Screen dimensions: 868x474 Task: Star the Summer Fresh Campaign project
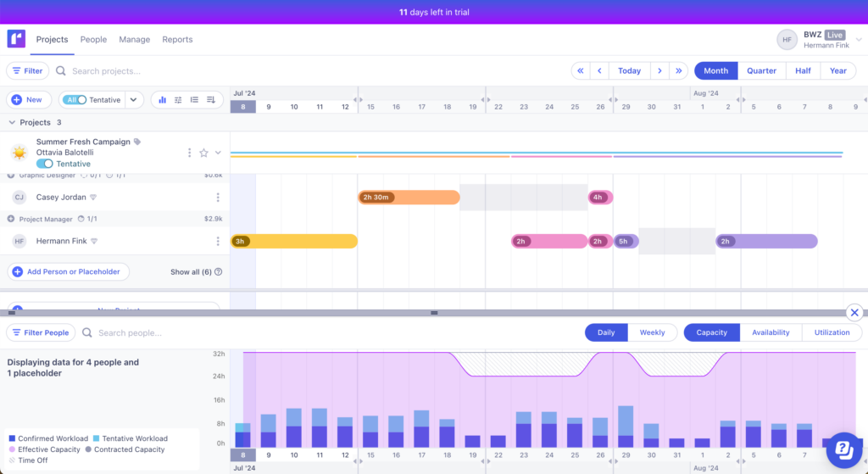(x=203, y=153)
